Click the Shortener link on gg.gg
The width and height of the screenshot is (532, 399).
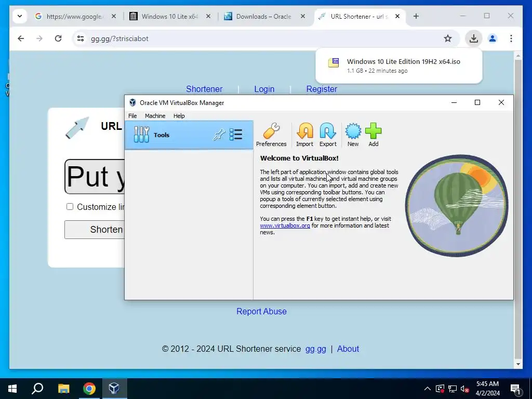click(x=204, y=89)
